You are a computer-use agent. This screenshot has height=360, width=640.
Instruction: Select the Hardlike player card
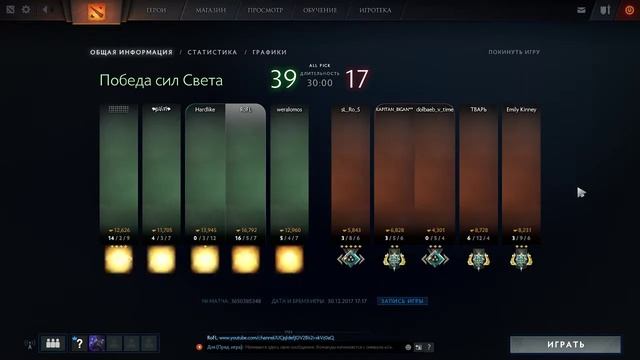(205, 173)
